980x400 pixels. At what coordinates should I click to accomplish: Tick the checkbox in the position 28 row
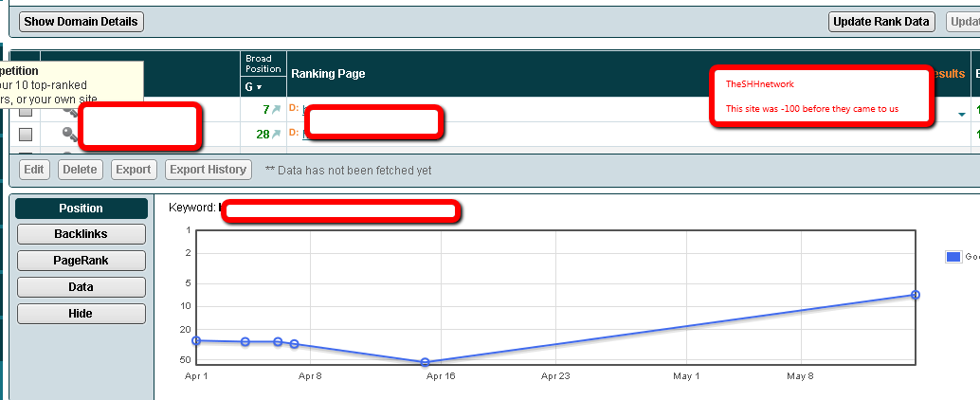[26, 135]
